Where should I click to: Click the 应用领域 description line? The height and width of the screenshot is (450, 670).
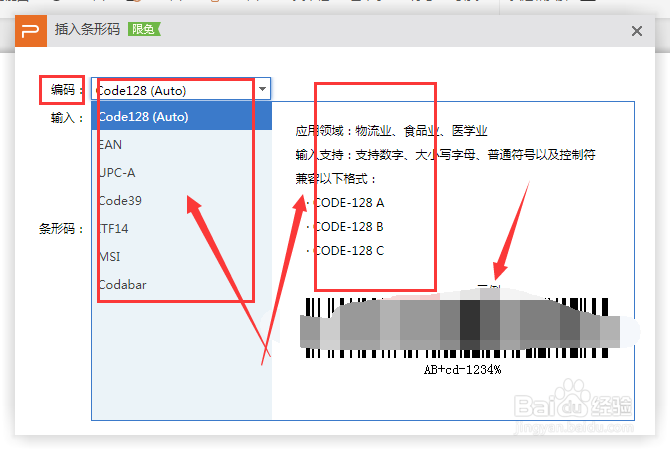tap(391, 131)
